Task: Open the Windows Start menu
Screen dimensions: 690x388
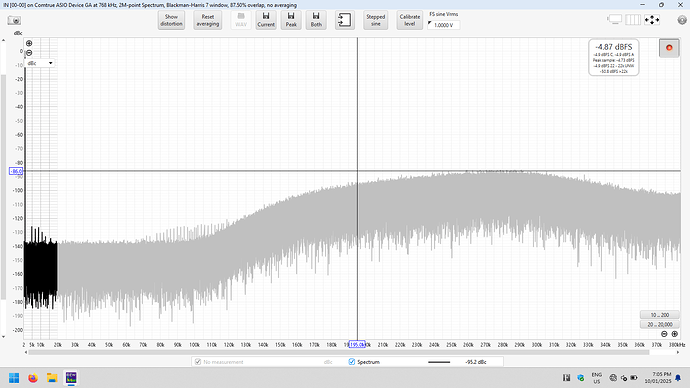Action: tap(14, 378)
